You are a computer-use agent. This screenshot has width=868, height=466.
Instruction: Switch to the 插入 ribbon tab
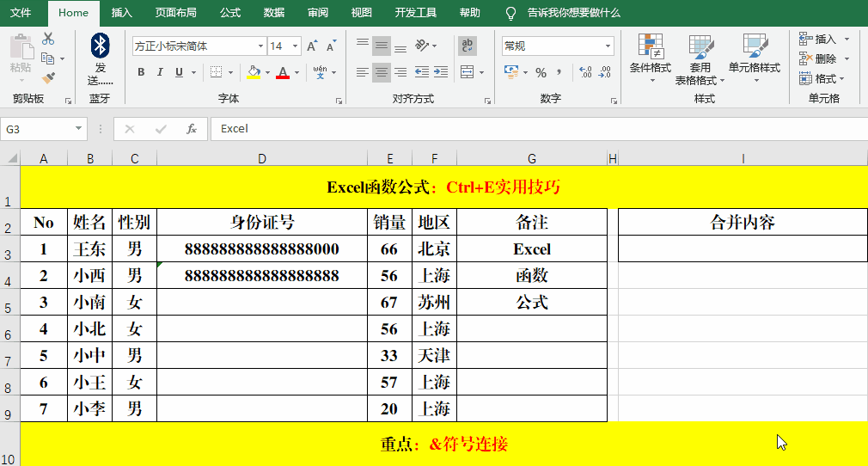(122, 13)
